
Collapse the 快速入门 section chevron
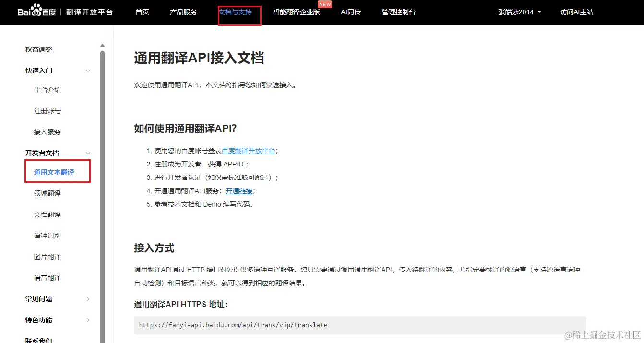[x=88, y=71]
